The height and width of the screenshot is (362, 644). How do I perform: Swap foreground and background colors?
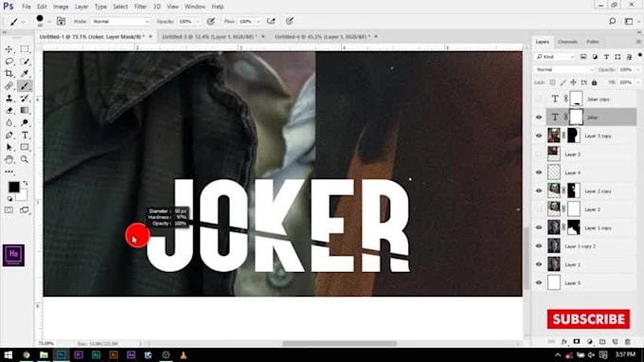tap(26, 183)
